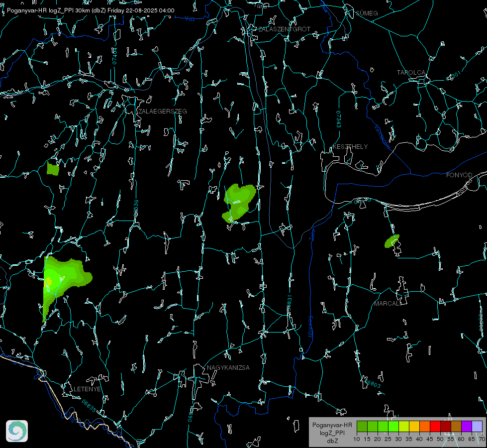Viewport: 487px width, 448px height.
Task: Click the swirl logo icon at bottom-left
Action: pos(17,431)
